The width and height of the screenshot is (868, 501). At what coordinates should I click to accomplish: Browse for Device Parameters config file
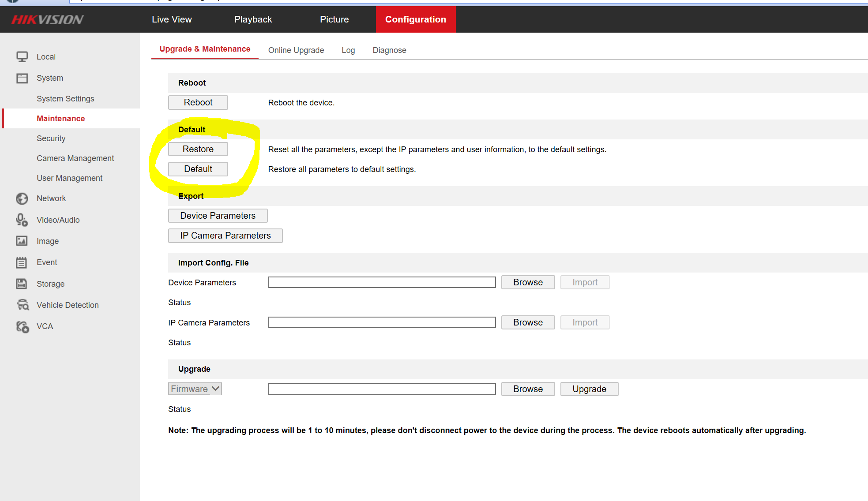[527, 282]
